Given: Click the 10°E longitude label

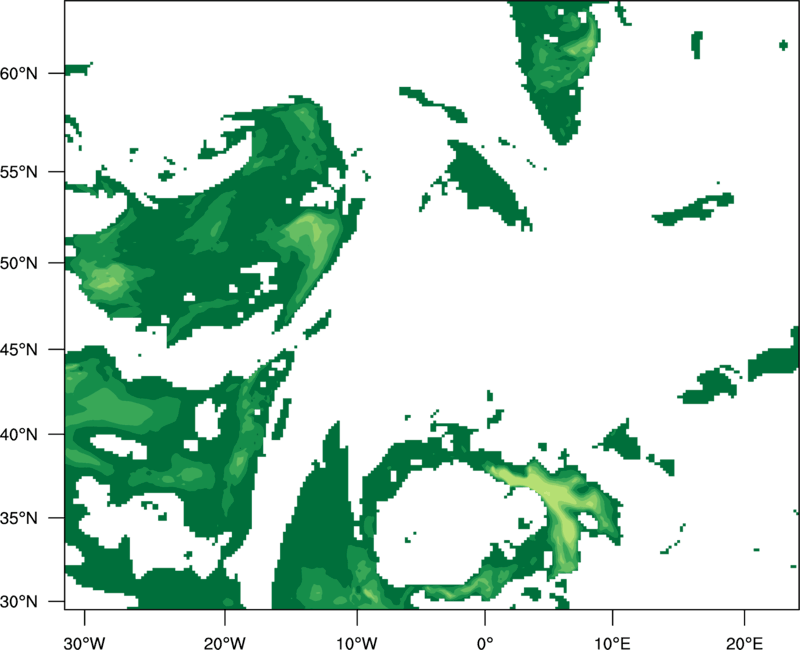Looking at the screenshot, I should (x=612, y=643).
